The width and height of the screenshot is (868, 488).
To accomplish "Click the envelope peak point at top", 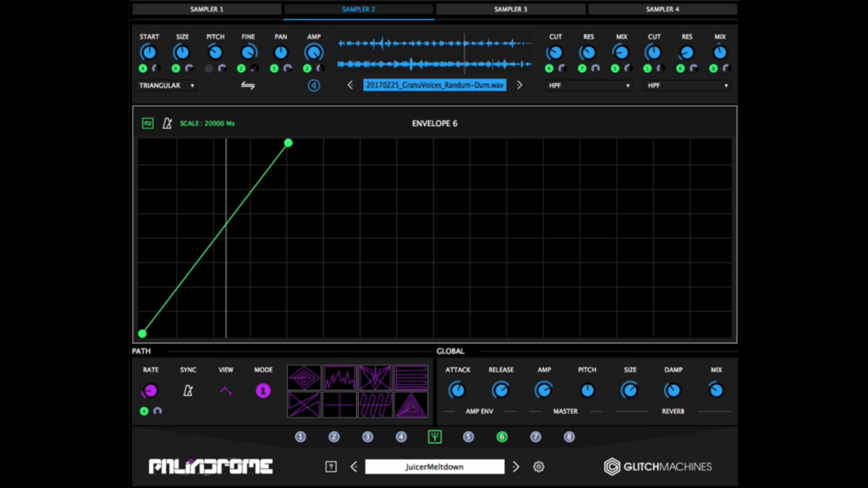I will coord(289,142).
